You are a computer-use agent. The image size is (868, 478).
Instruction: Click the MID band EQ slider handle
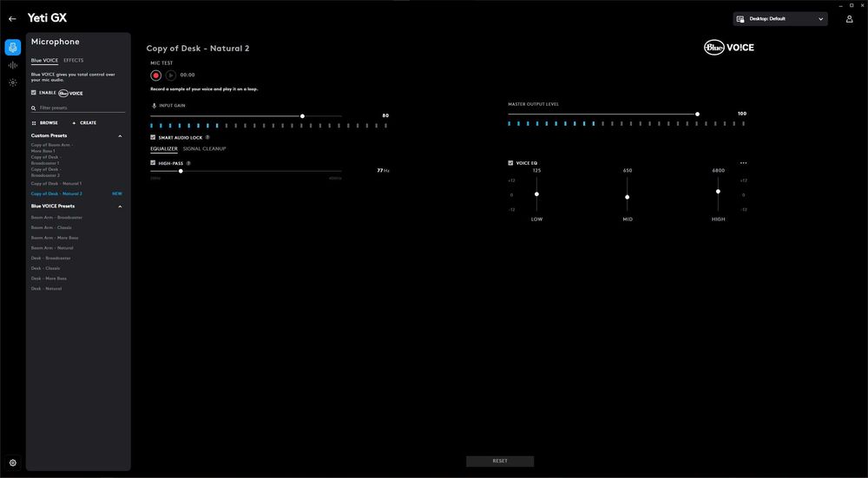628,197
